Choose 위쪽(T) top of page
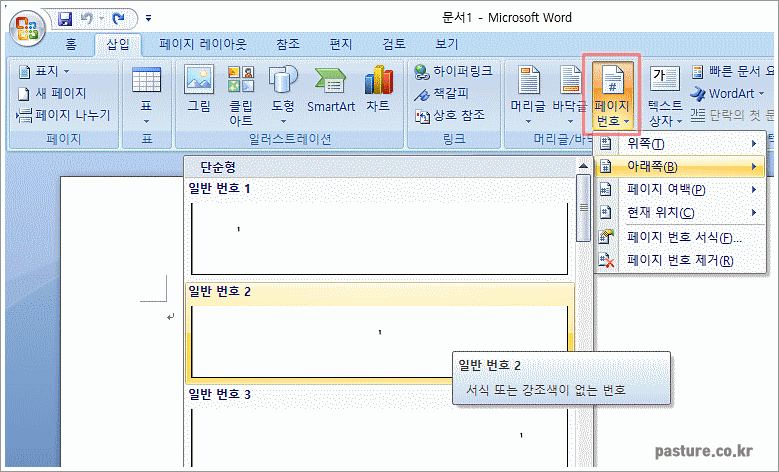This screenshot has height=472, width=779. (680, 144)
